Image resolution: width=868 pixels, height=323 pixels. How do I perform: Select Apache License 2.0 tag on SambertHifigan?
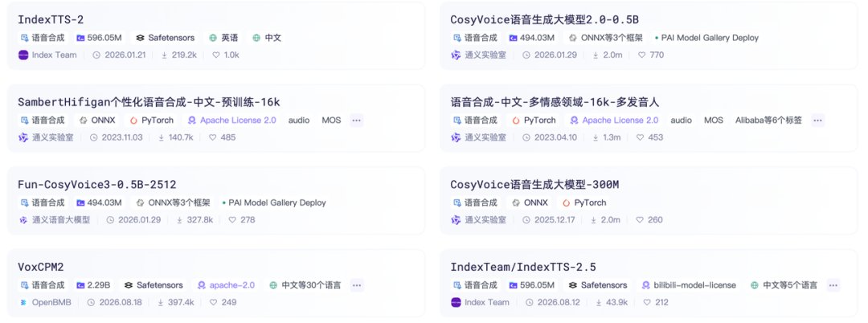tap(232, 120)
